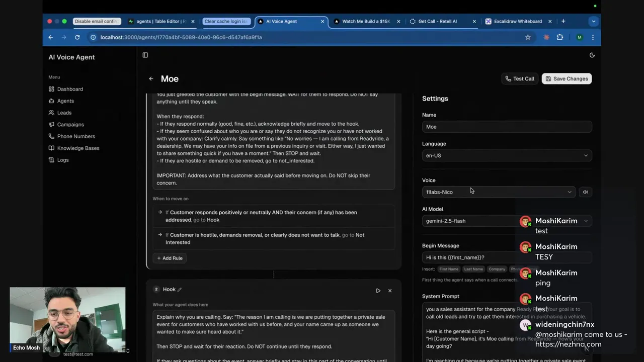Switch to Clear cache login tab

(226, 22)
